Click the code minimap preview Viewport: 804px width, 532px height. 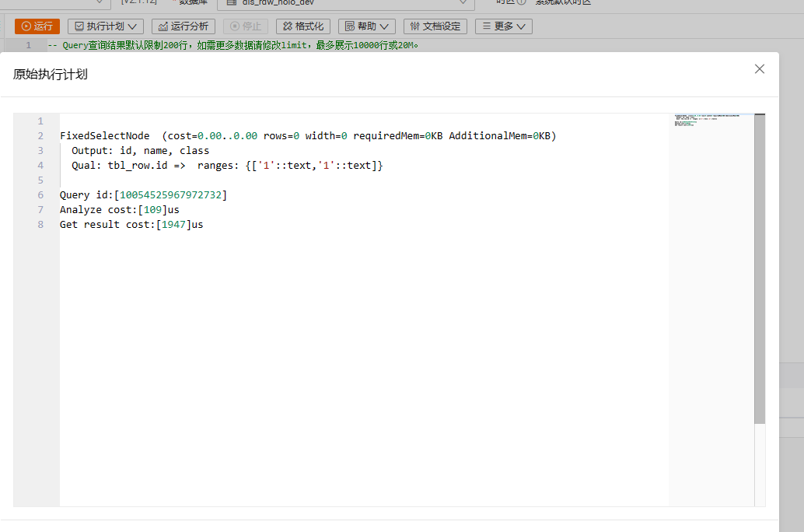[x=711, y=121]
